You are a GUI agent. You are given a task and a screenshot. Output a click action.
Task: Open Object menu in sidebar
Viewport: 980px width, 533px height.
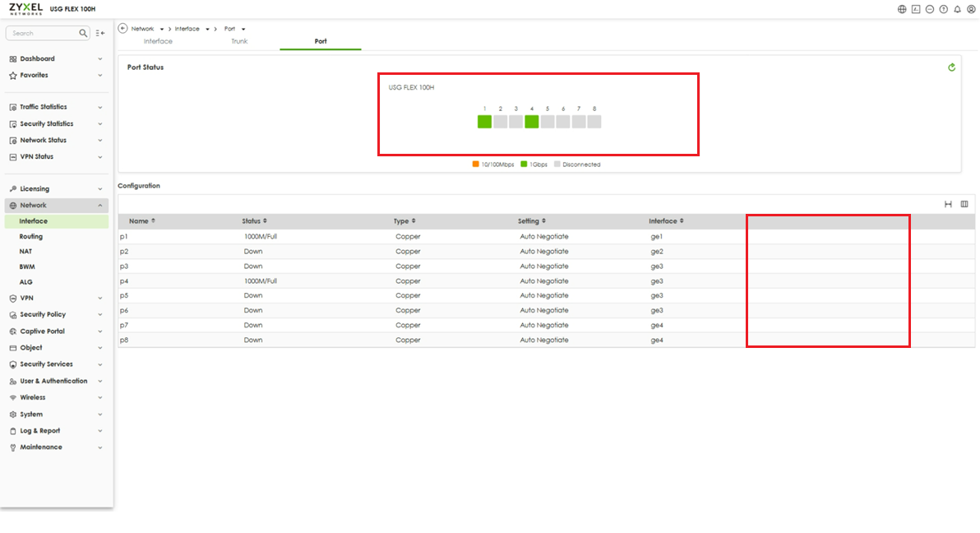tap(31, 348)
